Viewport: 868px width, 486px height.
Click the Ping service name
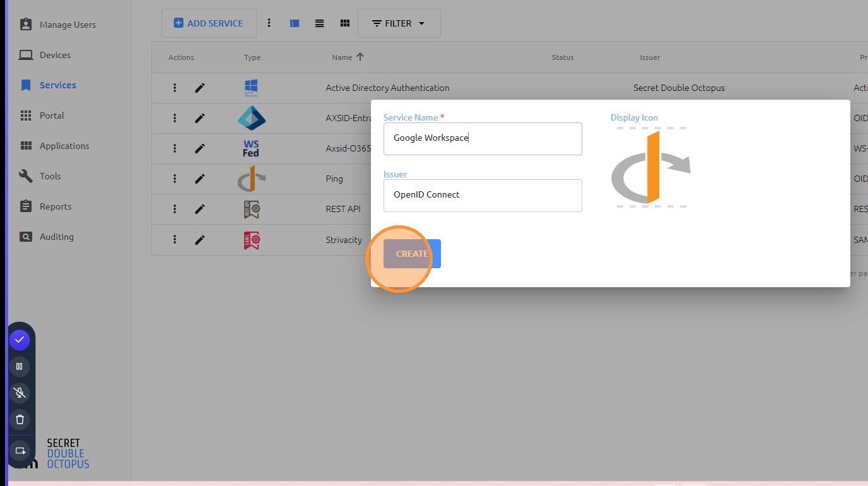pyautogui.click(x=334, y=179)
